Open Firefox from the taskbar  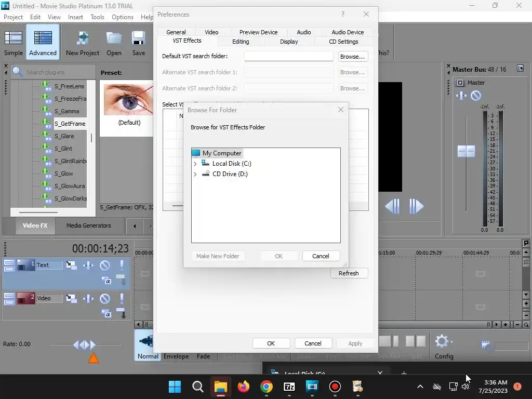[x=243, y=387]
